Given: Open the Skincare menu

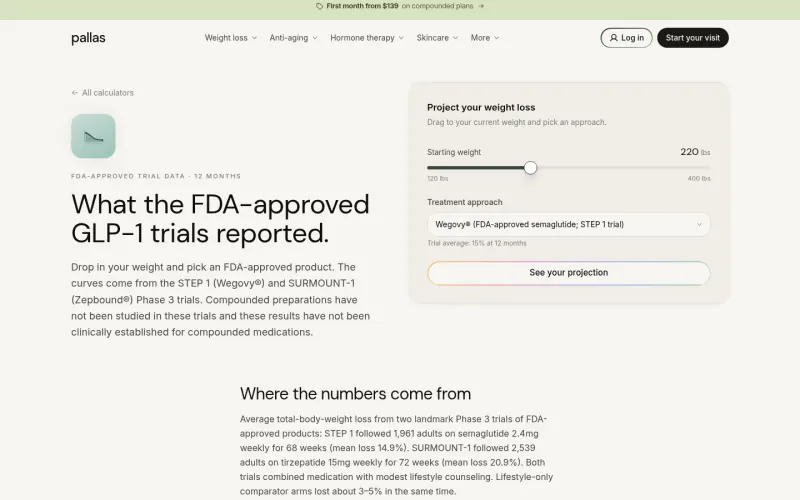Looking at the screenshot, I should click(x=437, y=38).
